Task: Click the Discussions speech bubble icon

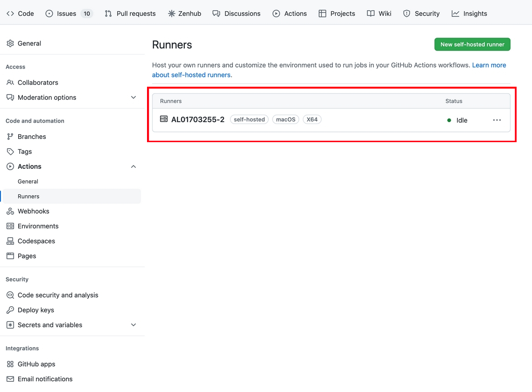Action: coord(216,14)
